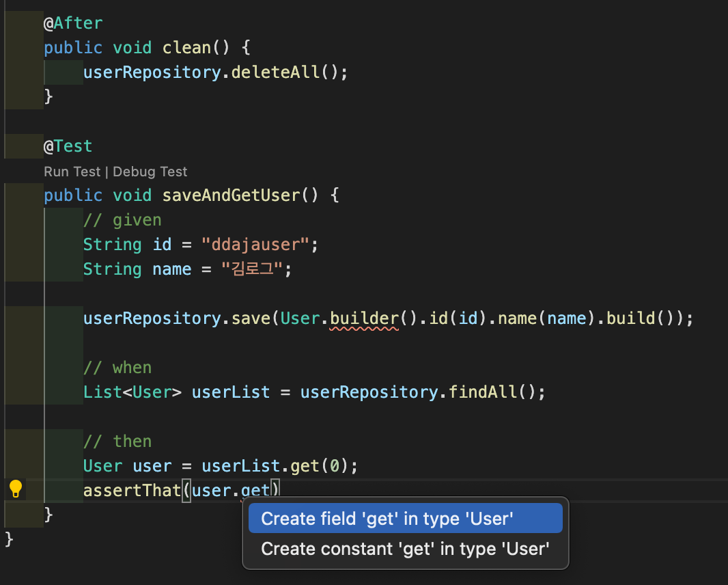The width and height of the screenshot is (728, 585).
Task: Click the // then comment
Action: [x=117, y=441]
